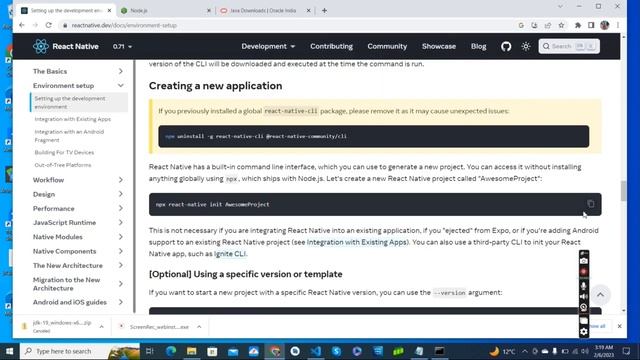Open ScreenRec download item options arrow
Viewport: 640px width, 360px height.
click(199, 327)
